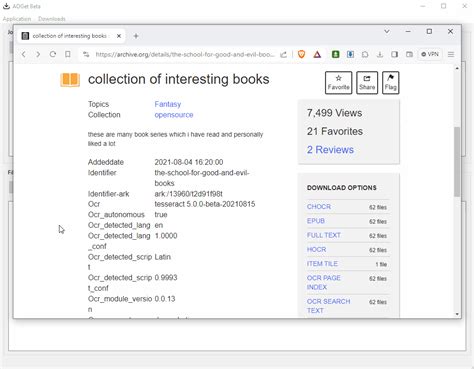Bookmark this page with the bookmark icon

click(68, 54)
